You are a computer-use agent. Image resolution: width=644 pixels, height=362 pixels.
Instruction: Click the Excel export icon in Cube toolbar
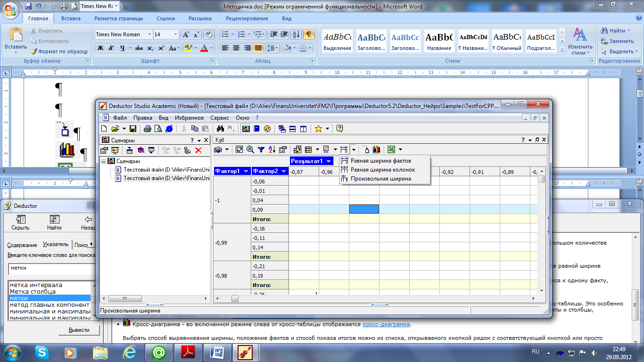pos(391,149)
